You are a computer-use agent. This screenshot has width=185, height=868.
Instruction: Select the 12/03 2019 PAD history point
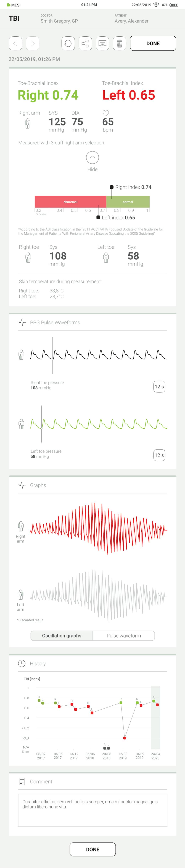tap(125, 738)
